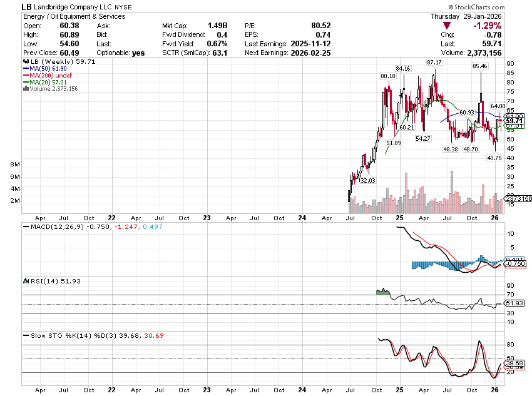The height and width of the screenshot is (396, 532).
Task: Click the 59.71 current price axis tag
Action: [x=514, y=121]
